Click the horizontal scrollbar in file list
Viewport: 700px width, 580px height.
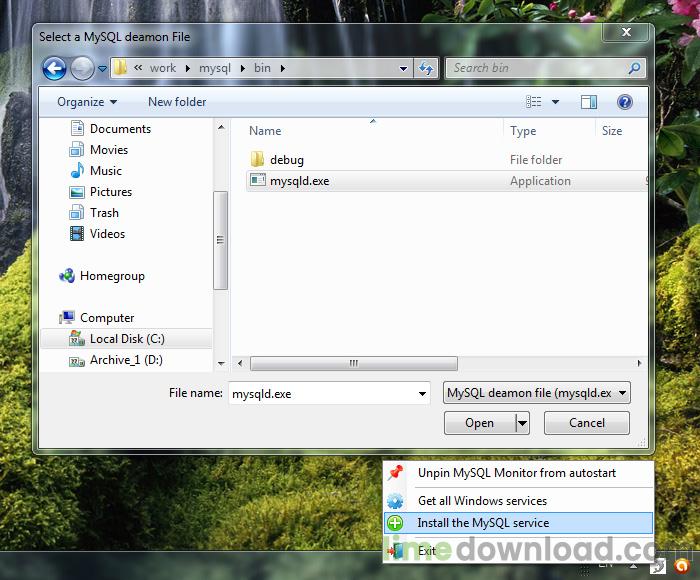pyautogui.click(x=353, y=364)
